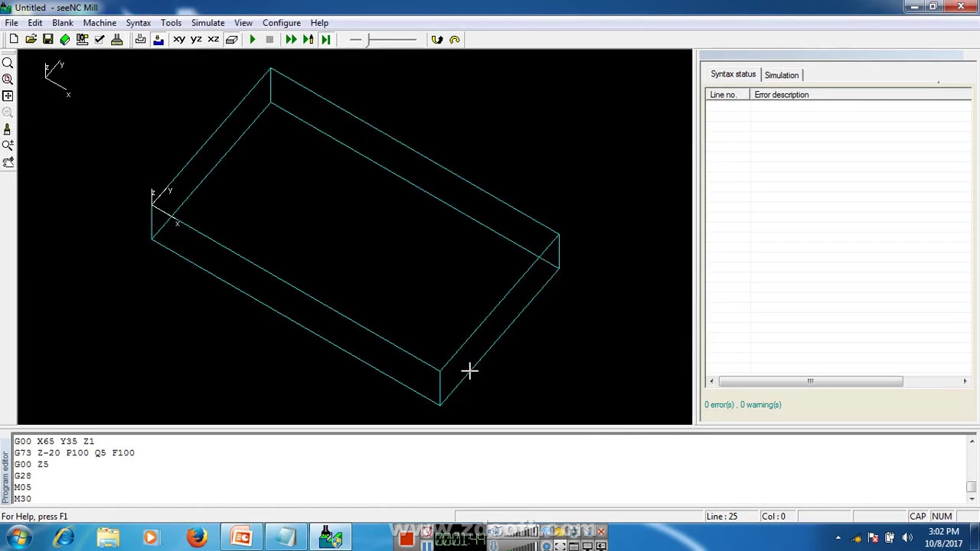The image size is (980, 551).
Task: Open a file with the folder icon
Action: (31, 40)
